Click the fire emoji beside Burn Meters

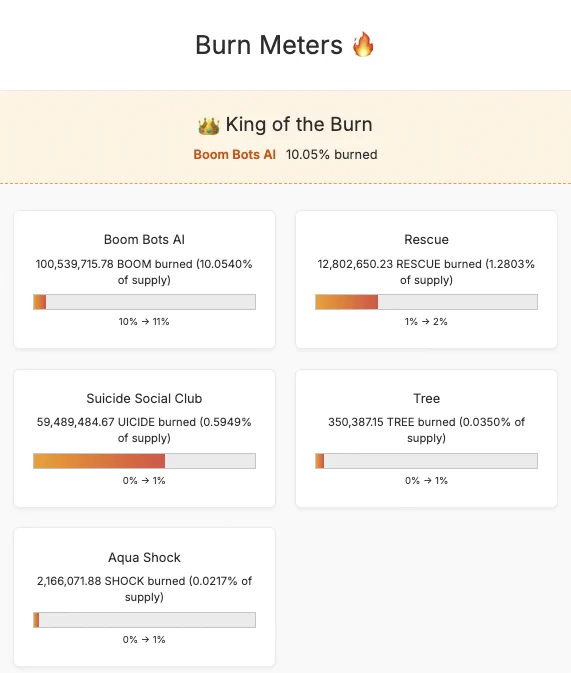point(363,44)
